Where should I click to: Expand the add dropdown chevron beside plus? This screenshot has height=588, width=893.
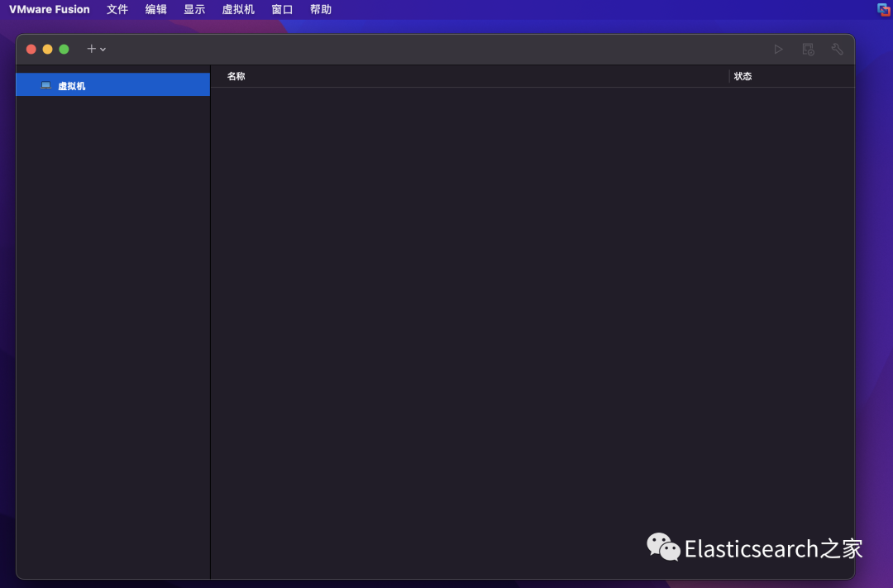pyautogui.click(x=103, y=50)
